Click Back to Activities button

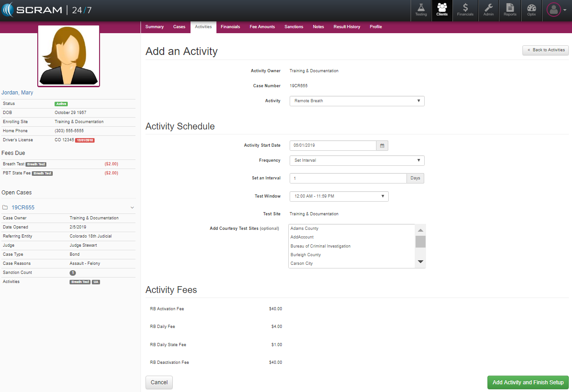546,50
